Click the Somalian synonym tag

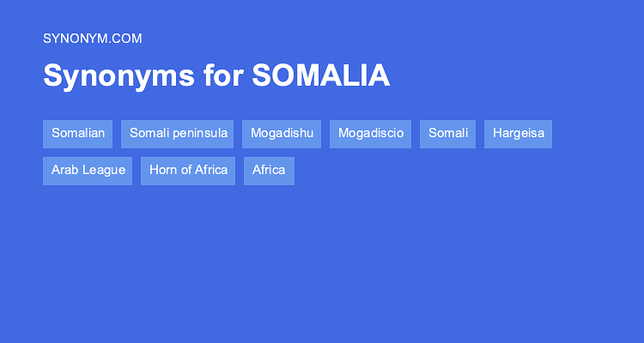78,134
